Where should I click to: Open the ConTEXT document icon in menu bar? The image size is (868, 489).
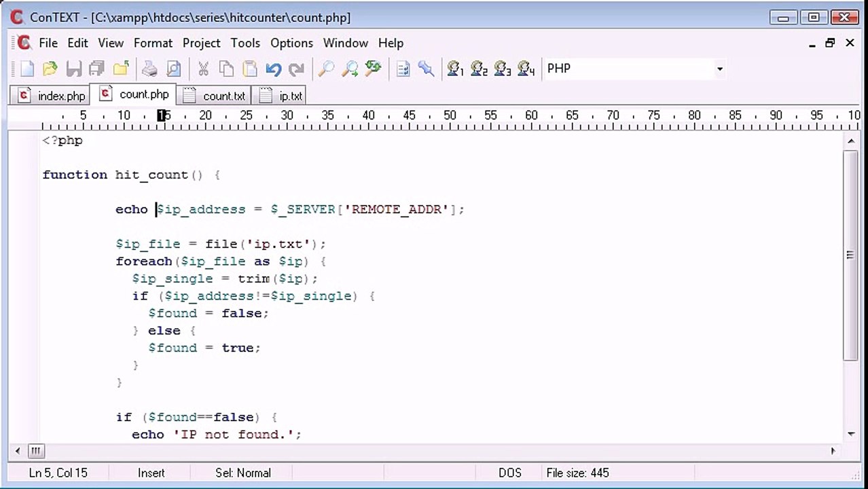point(24,43)
